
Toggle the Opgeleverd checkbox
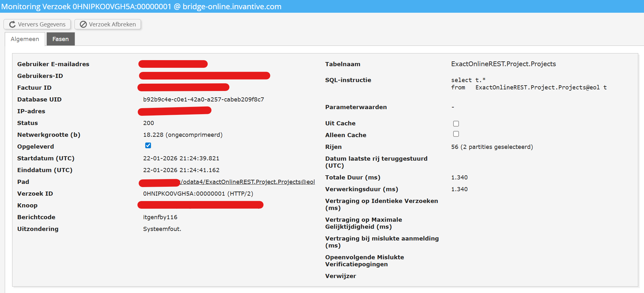(148, 145)
